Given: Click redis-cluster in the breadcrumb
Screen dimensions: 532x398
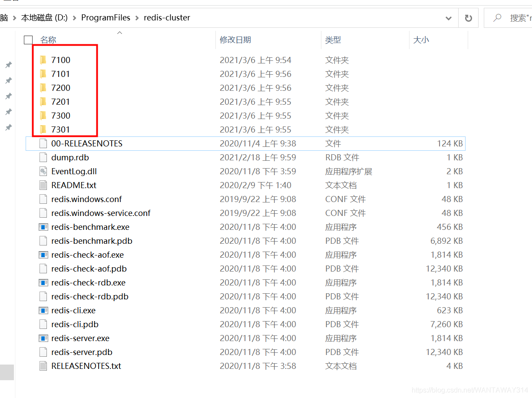Looking at the screenshot, I should [167, 18].
